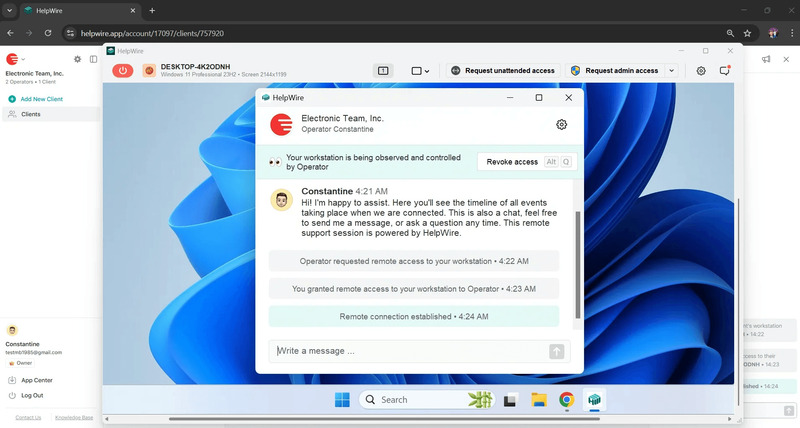Expand the arrow beside Request admin access

pos(671,70)
